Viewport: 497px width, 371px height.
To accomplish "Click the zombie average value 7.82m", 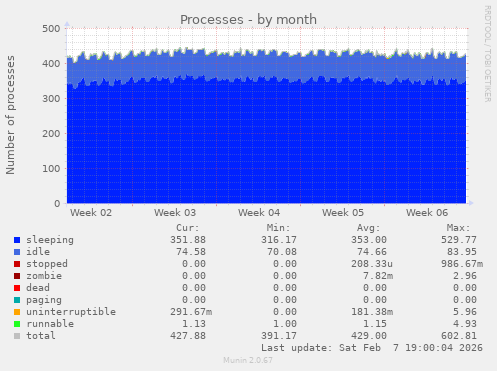I will pos(378,276).
